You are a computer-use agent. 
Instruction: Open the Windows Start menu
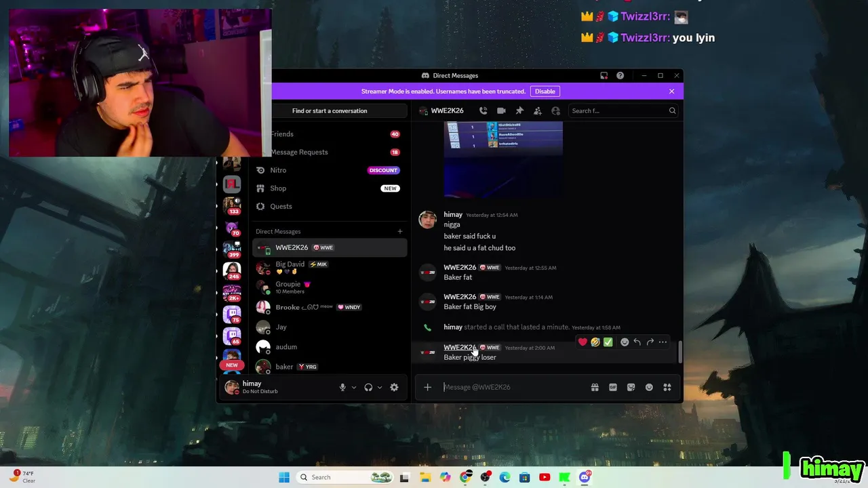click(x=284, y=477)
